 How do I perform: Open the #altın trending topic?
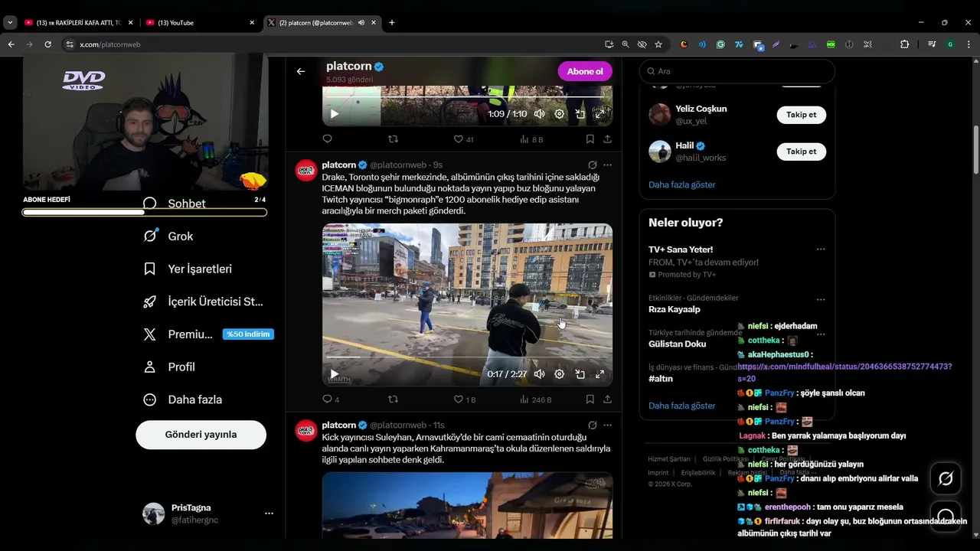pos(661,378)
